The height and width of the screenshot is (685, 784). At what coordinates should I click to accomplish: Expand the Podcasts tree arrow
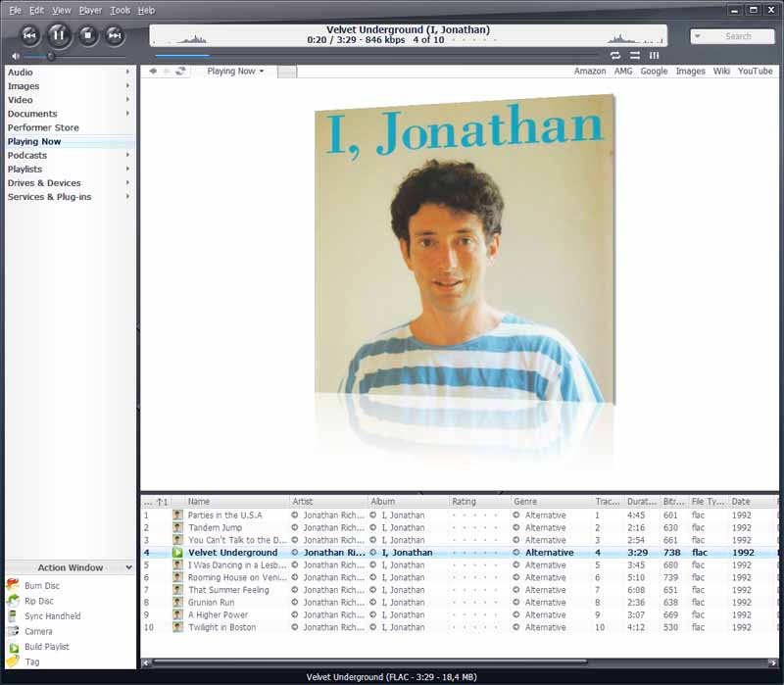pyautogui.click(x=128, y=155)
